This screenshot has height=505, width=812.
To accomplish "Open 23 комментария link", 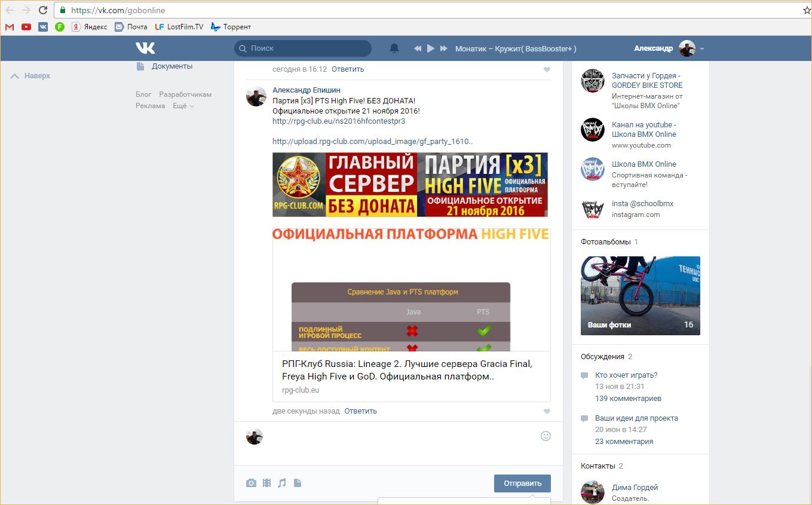I will (624, 442).
